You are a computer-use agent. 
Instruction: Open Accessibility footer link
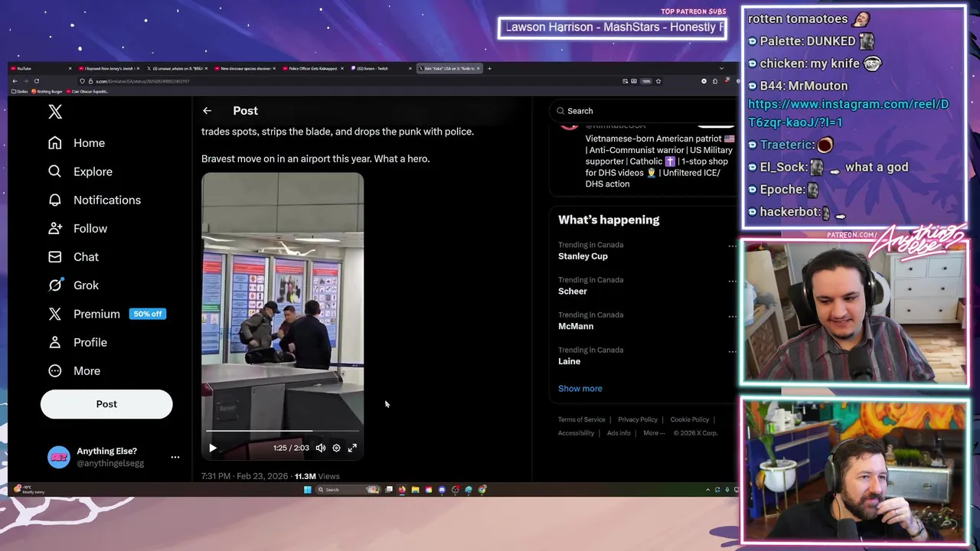tap(576, 433)
